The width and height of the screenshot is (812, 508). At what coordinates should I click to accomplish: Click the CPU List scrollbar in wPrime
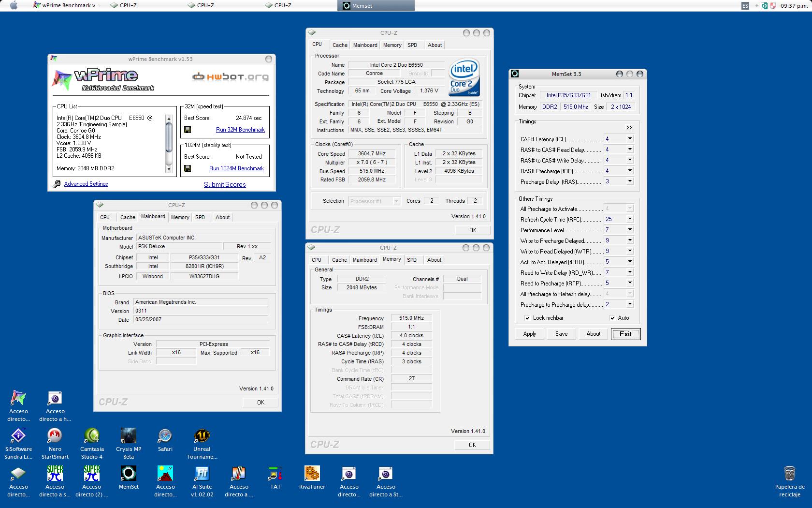pyautogui.click(x=169, y=144)
